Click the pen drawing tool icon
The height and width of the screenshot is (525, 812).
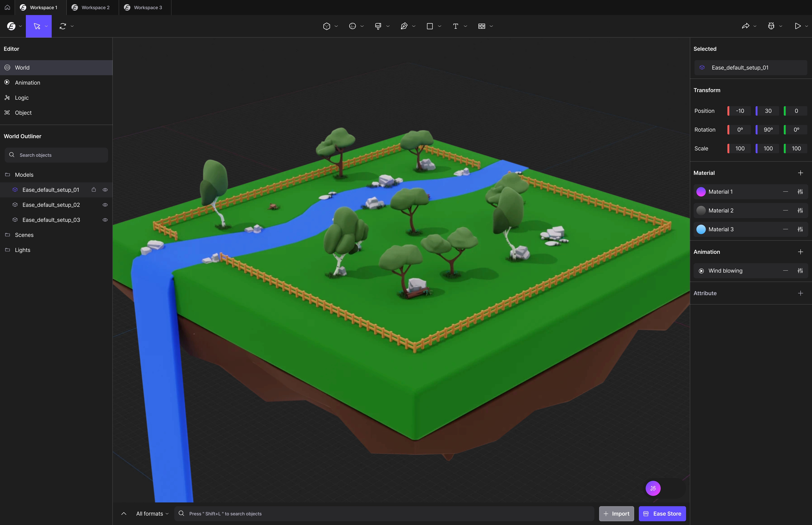click(404, 26)
